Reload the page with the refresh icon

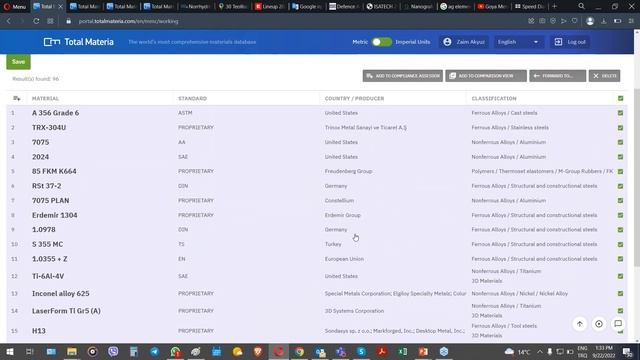pos(36,21)
